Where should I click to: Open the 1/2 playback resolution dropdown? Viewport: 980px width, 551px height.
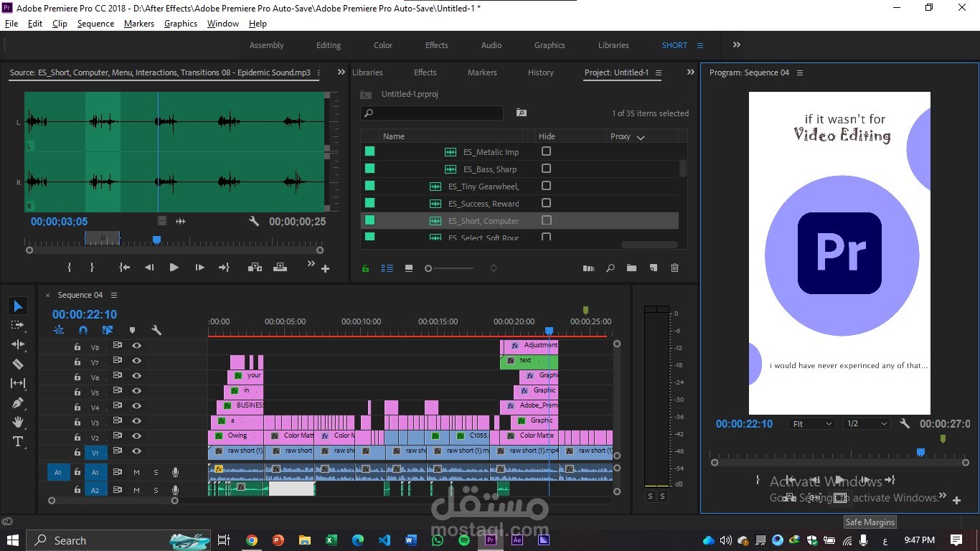tap(867, 424)
